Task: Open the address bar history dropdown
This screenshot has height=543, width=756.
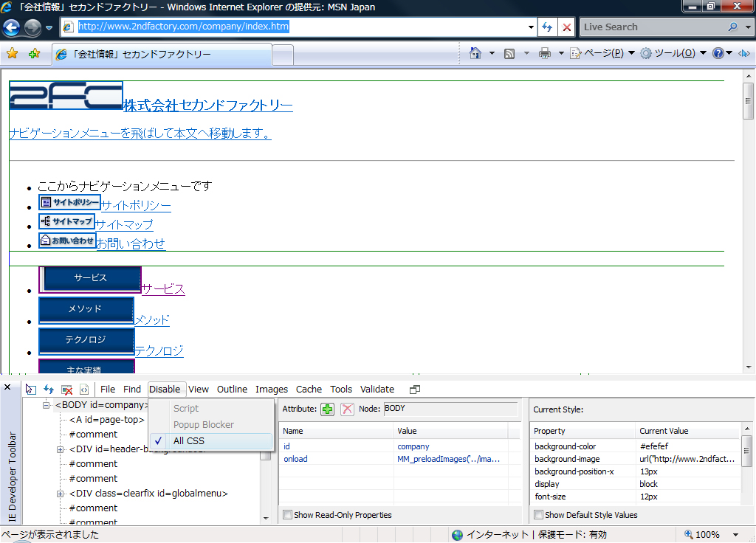Action: 531,27
